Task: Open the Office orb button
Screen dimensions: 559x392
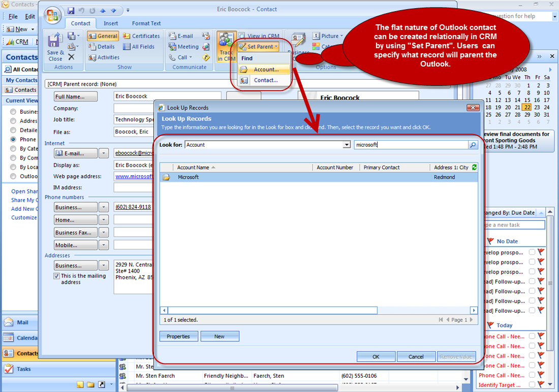Action: (x=52, y=15)
